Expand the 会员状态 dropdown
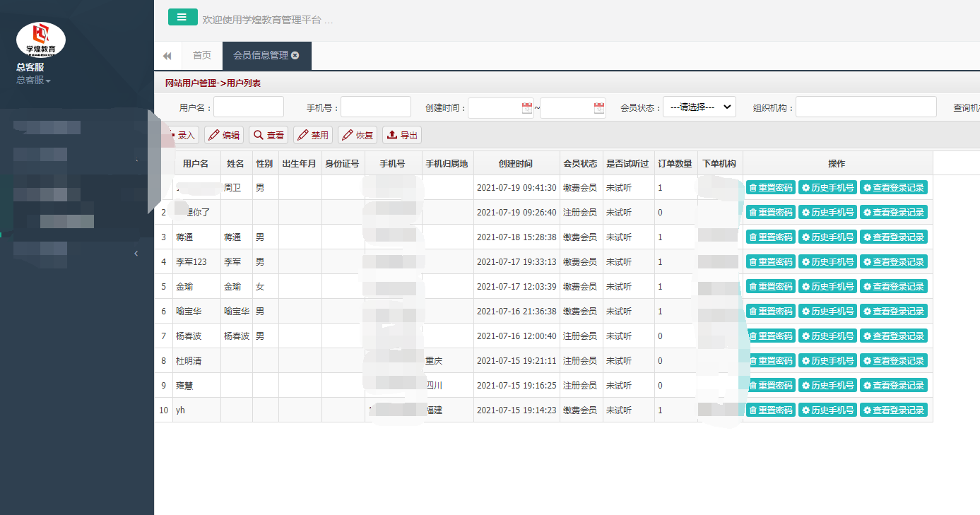 click(699, 107)
